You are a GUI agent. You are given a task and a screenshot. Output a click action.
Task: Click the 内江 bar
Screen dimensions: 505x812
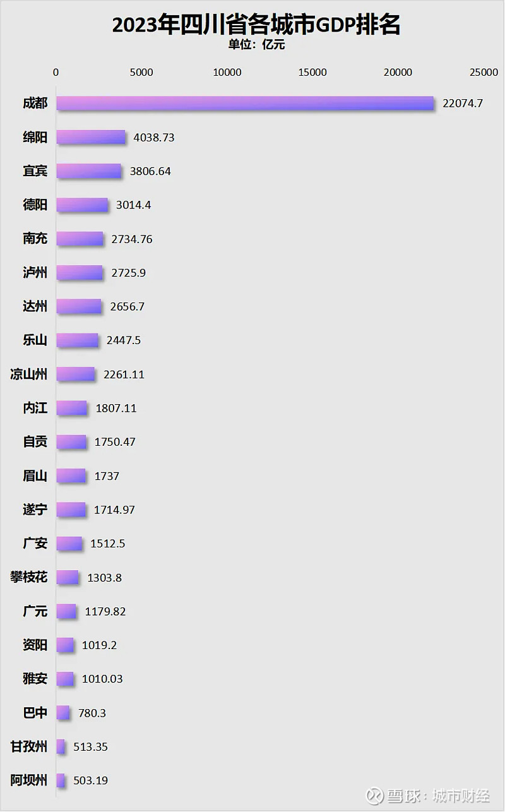[x=71, y=408]
